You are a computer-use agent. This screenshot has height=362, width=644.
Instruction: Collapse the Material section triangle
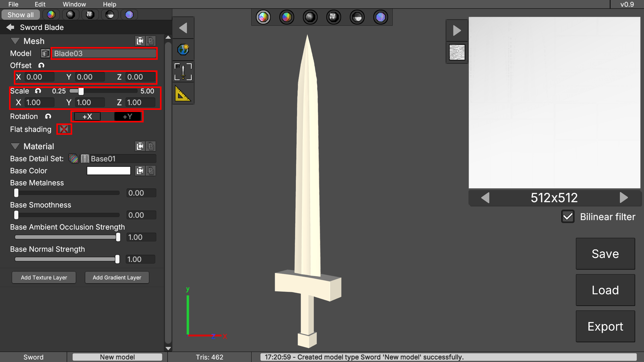tap(15, 146)
